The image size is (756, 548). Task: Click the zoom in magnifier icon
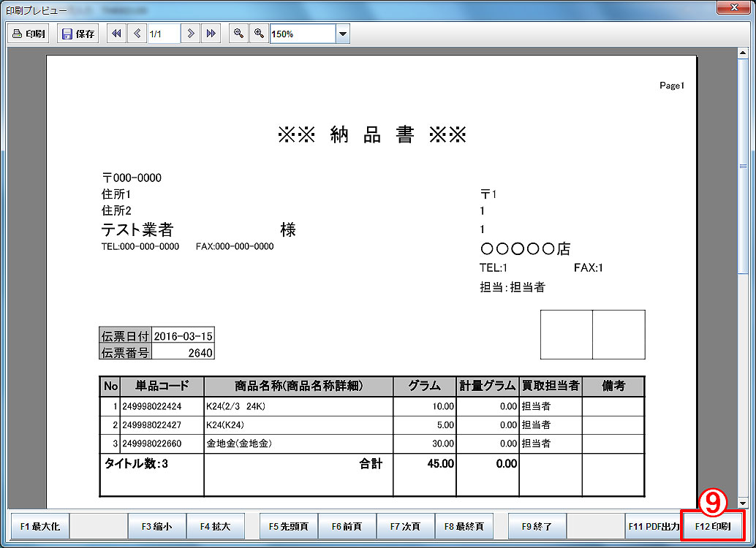(259, 34)
